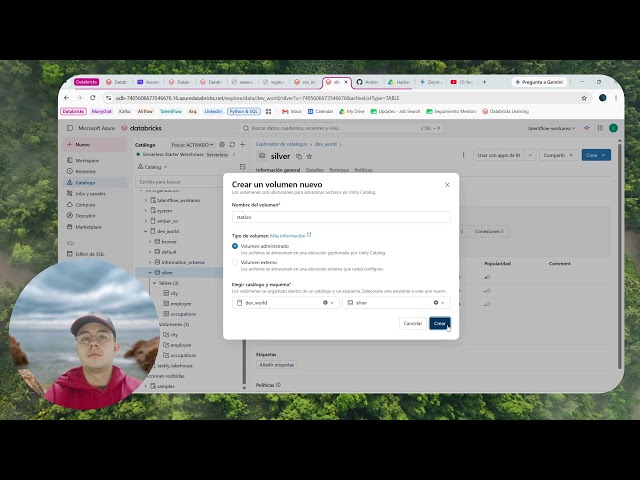Viewport: 640px width, 480px height.
Task: Select the information_schema tree item
Action: [x=182, y=262]
